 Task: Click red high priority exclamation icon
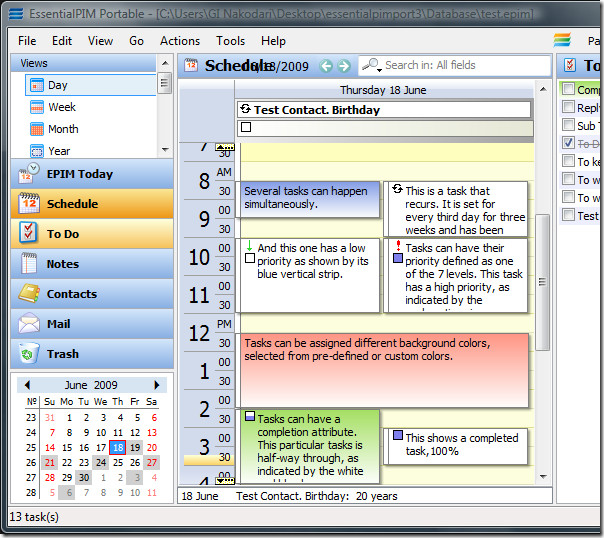tap(398, 245)
